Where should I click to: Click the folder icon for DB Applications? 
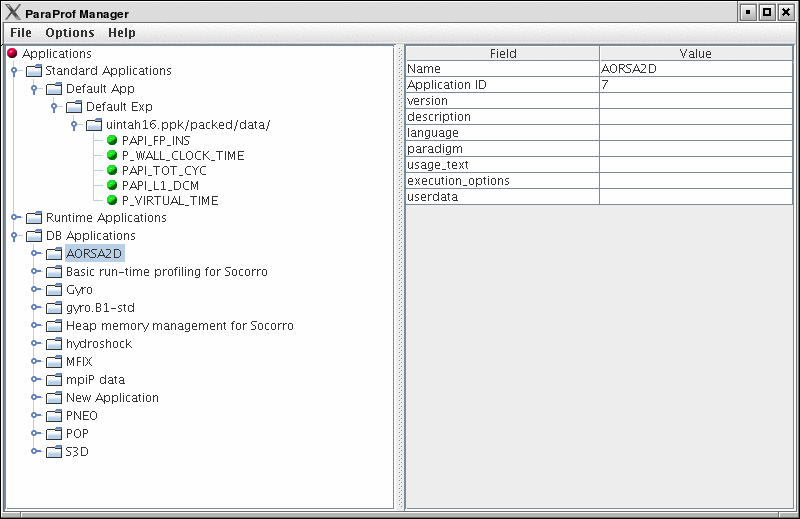pyautogui.click(x=34, y=236)
